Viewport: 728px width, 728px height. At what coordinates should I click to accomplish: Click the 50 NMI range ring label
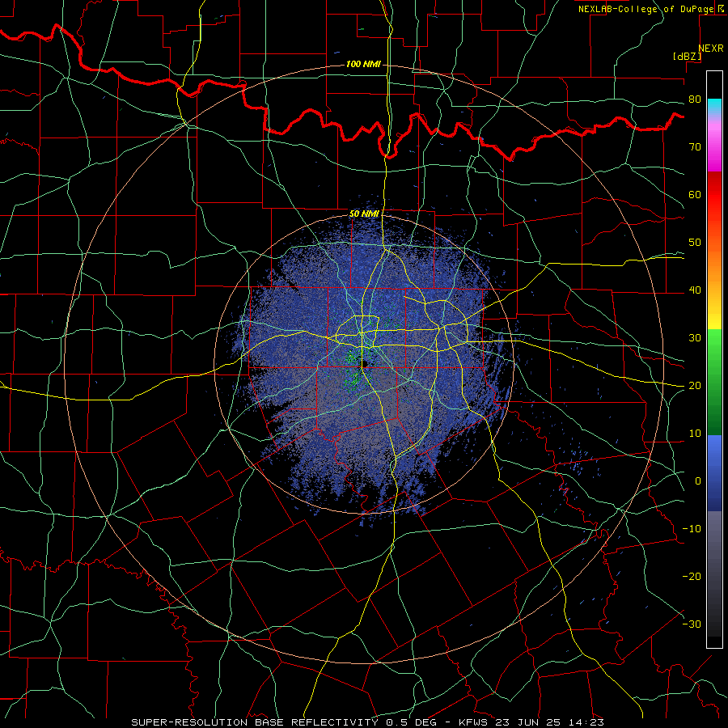coord(364,214)
